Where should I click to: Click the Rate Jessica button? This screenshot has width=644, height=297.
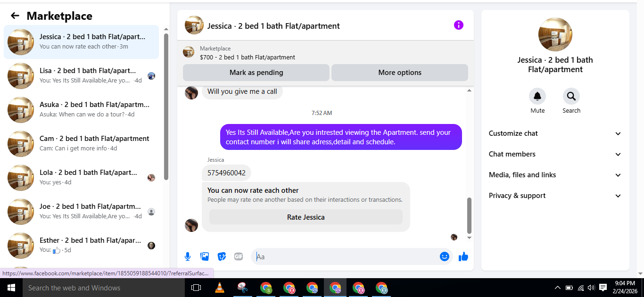tap(306, 217)
